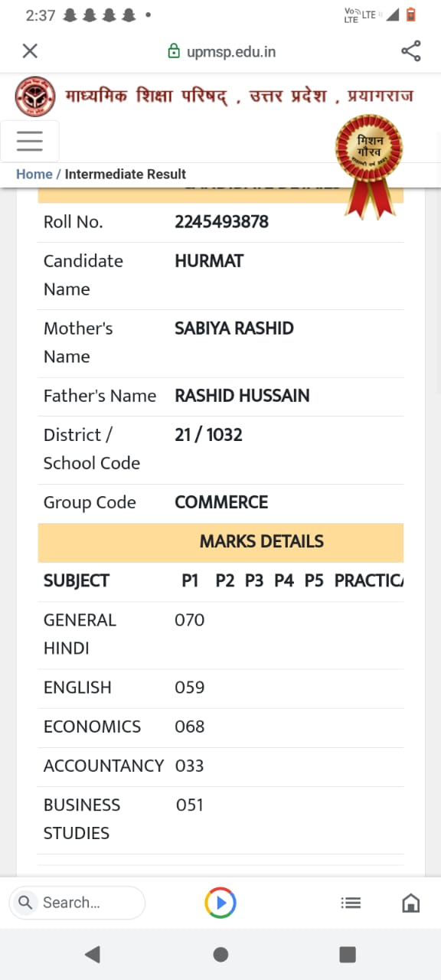Viewport: 441px width, 980px height.
Task: Tap the share icon in top bar
Action: (x=411, y=51)
